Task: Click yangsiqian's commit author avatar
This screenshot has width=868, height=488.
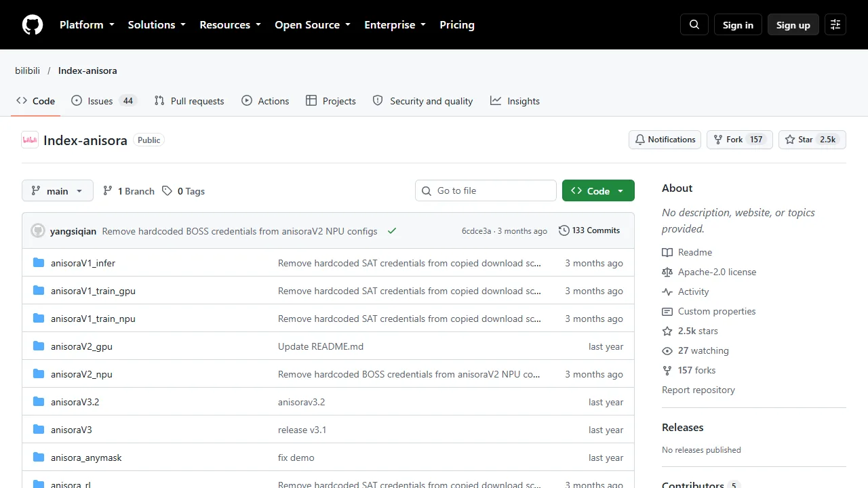Action: tap(38, 231)
